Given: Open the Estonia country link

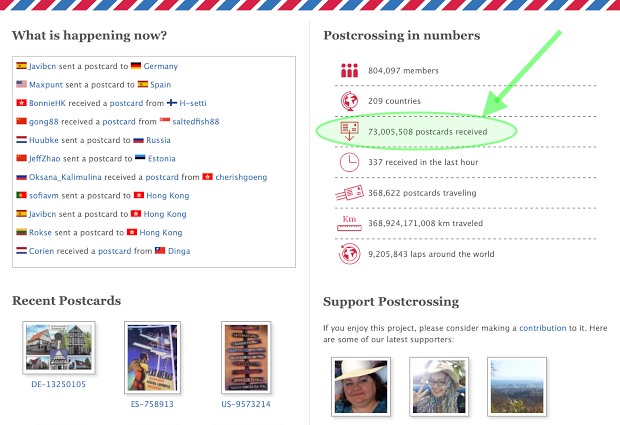Looking at the screenshot, I should click(x=162, y=159).
